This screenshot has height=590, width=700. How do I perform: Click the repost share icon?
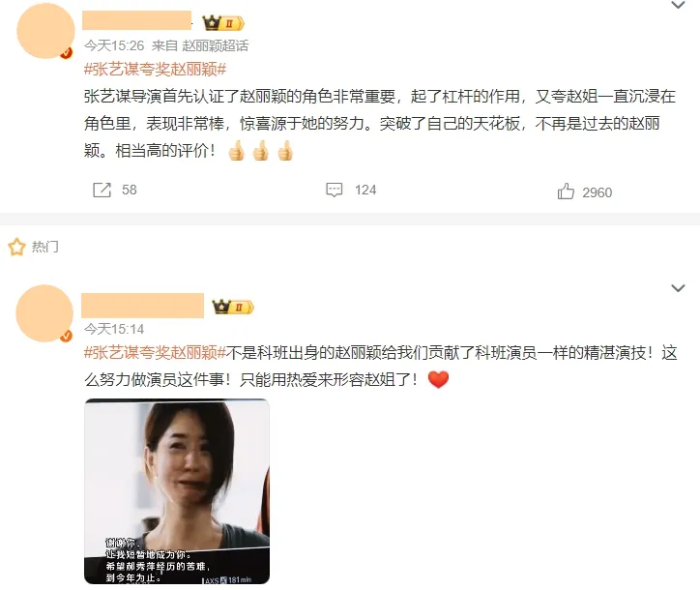102,190
